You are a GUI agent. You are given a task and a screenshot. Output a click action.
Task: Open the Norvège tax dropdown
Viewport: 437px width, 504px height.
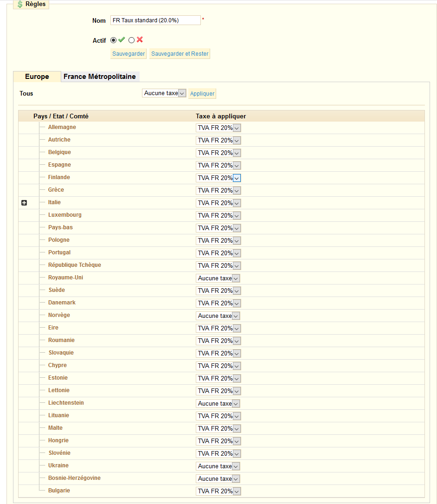click(218, 316)
